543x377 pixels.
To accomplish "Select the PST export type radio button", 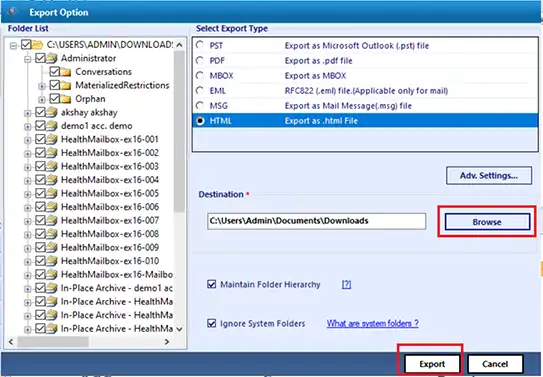I will (x=200, y=45).
